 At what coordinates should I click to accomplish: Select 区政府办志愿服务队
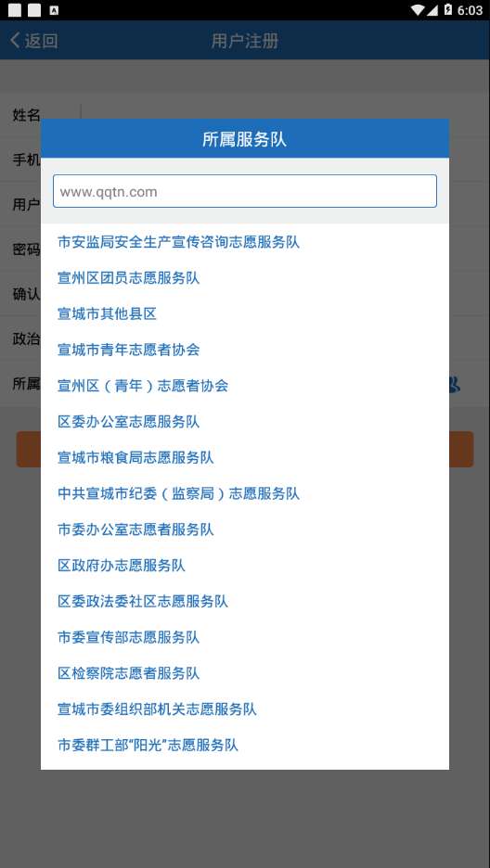245,566
